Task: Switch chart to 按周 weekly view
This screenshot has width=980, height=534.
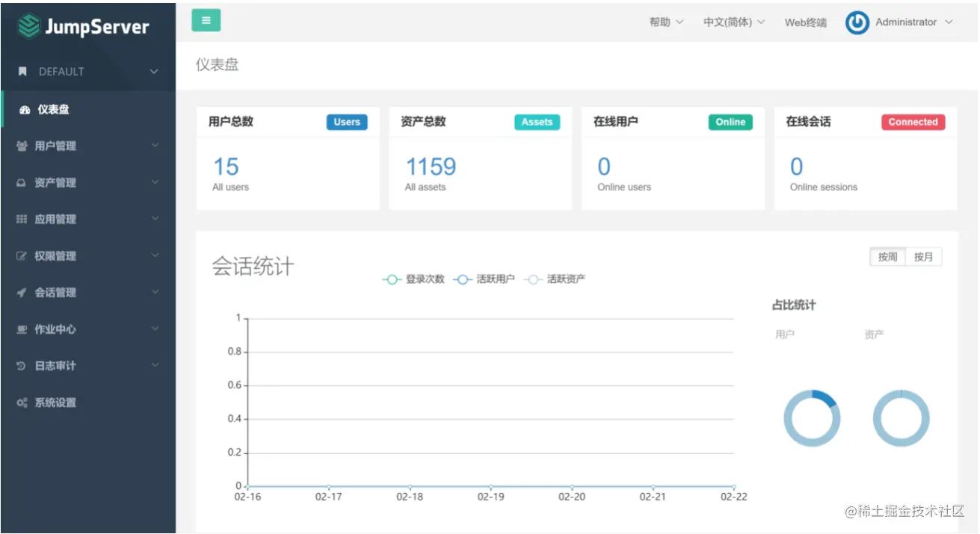Action: pos(887,257)
